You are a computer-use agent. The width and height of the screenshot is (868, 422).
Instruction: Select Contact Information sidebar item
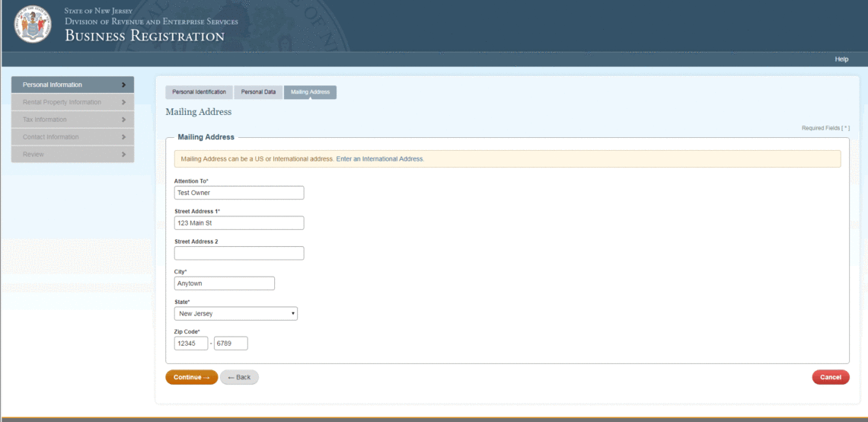tap(72, 137)
